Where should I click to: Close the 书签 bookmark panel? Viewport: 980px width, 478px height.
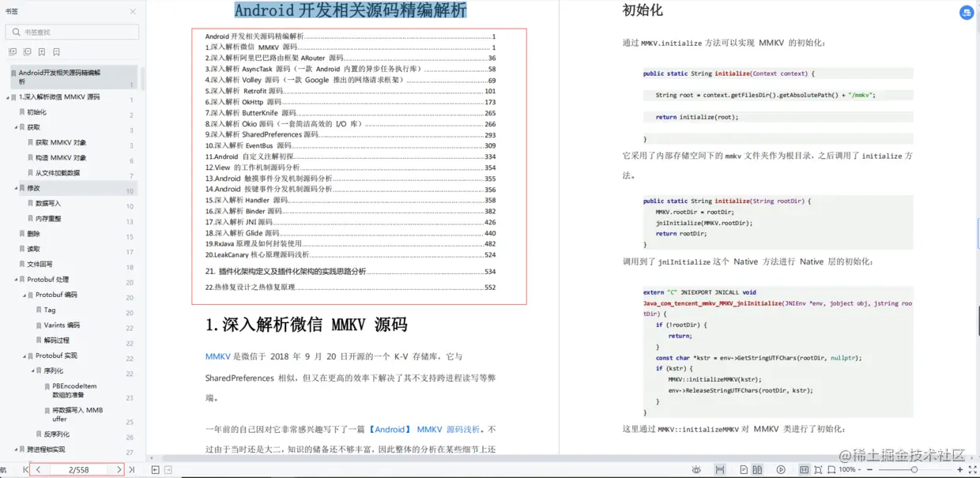[x=132, y=12]
